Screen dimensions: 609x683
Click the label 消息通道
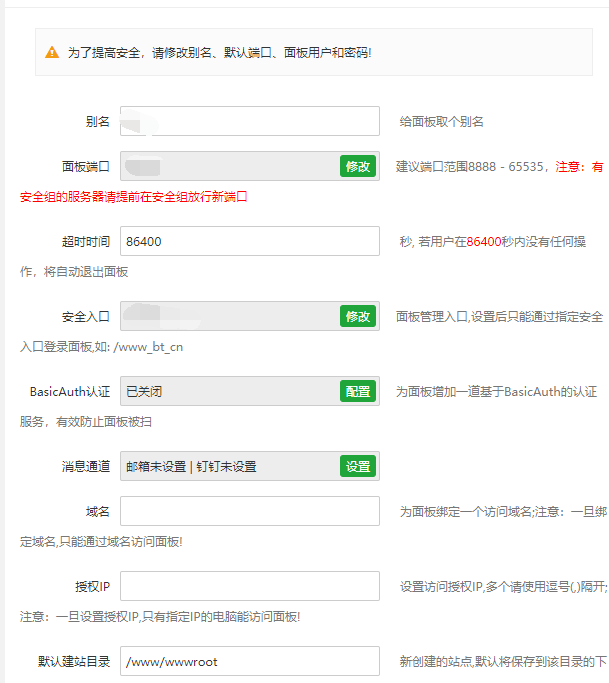(x=85, y=467)
